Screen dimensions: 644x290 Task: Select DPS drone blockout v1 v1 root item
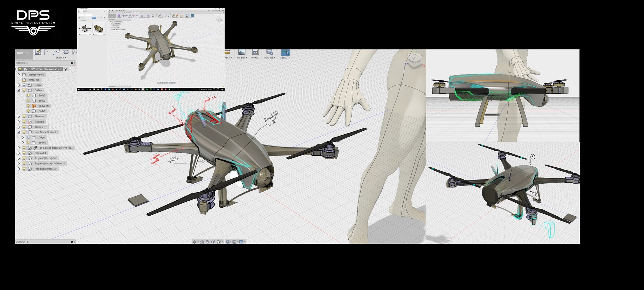(46, 69)
